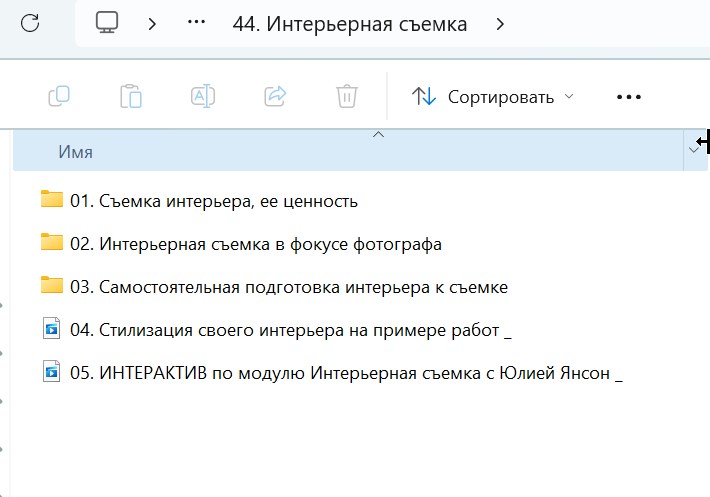Select file '04. Стилизация своего интерьера'

(291, 330)
